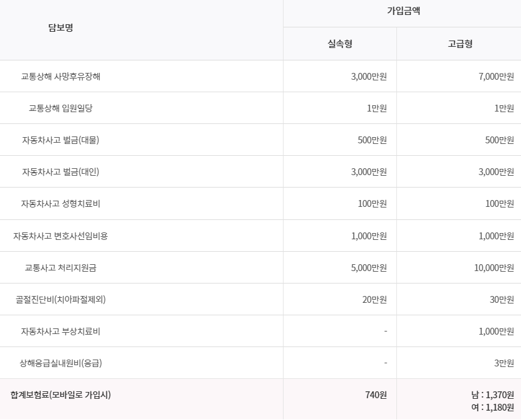Click the 남 : 1,370원 premium value
This screenshot has width=521, height=420.
[492, 395]
